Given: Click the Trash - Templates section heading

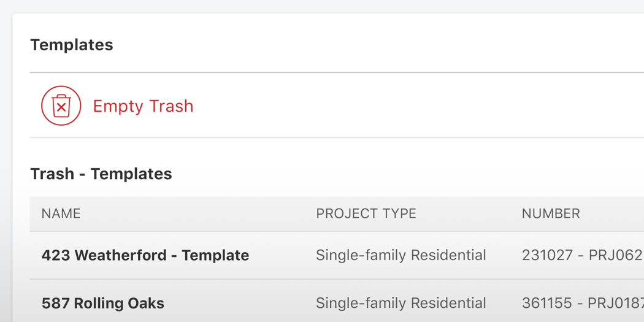Looking at the screenshot, I should (x=101, y=174).
